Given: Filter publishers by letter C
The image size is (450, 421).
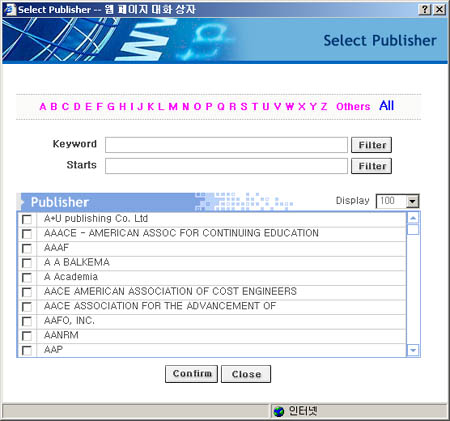Looking at the screenshot, I should pos(65,107).
